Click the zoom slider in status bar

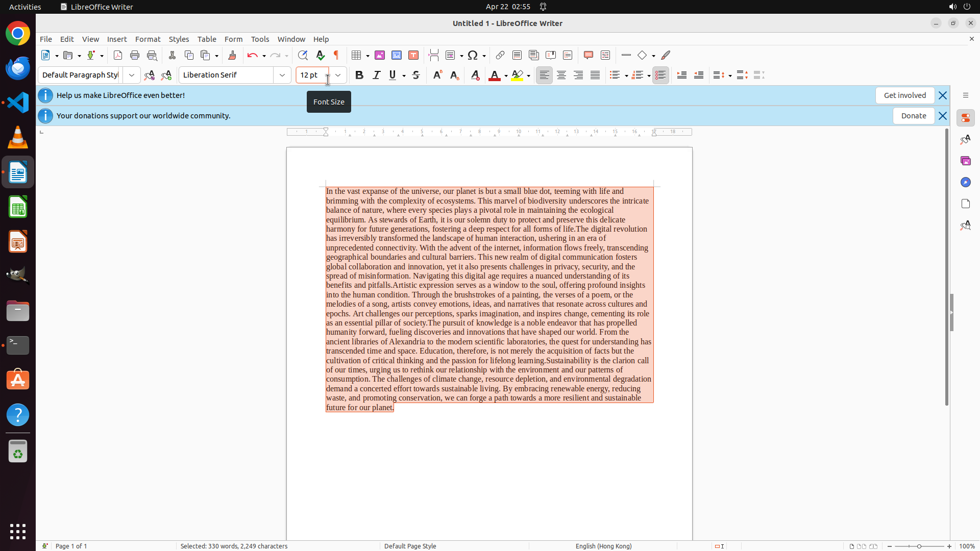[x=919, y=546]
